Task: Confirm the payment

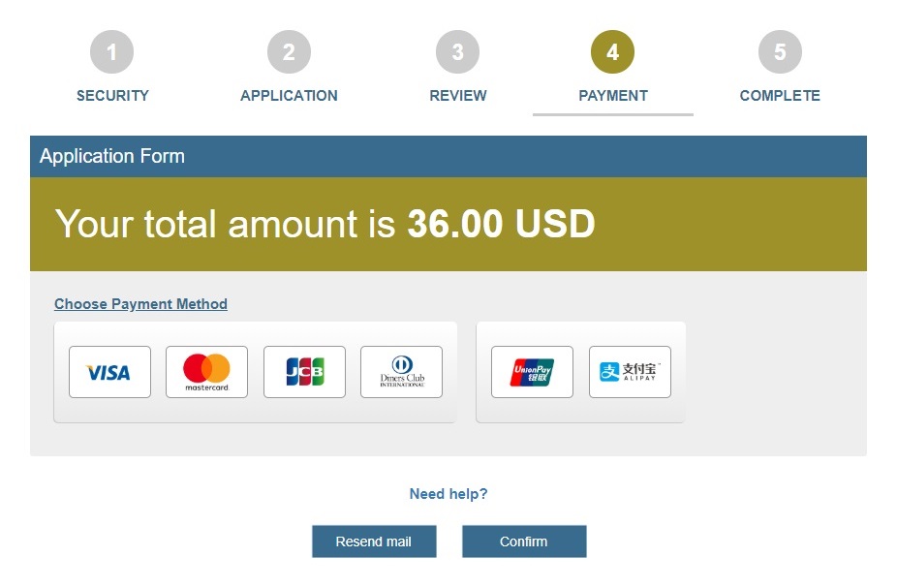Action: click(x=524, y=541)
